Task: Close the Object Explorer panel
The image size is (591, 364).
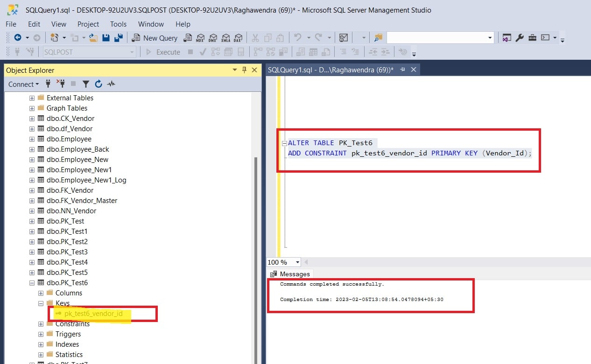Action: [254, 70]
